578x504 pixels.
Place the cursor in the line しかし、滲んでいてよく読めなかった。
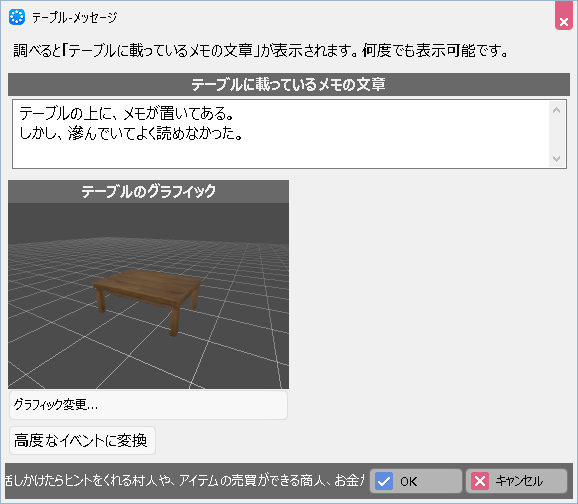click(131, 133)
